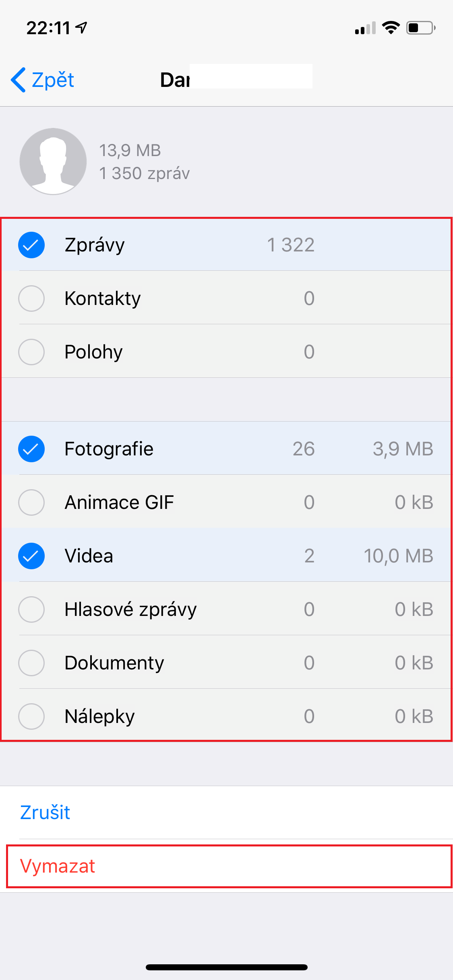453x980 pixels.
Task: Tick the Dokumenty checkbox
Action: tap(31, 663)
